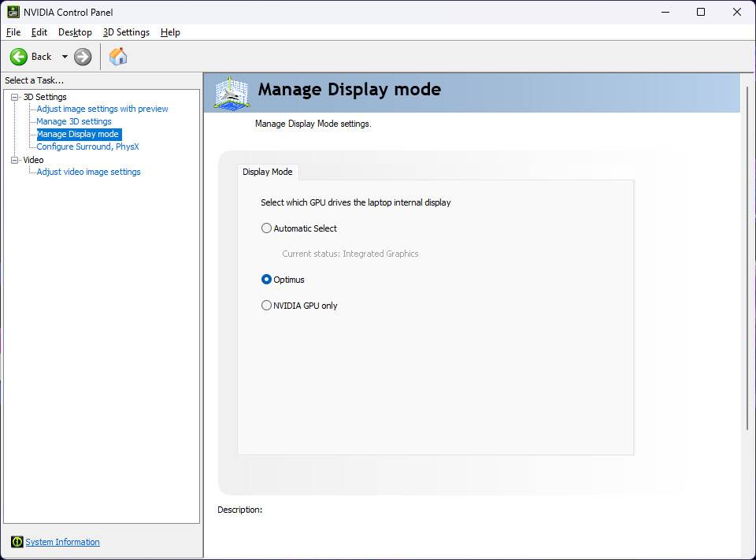
Task: Select the Automatic Select radio button
Action: point(266,228)
